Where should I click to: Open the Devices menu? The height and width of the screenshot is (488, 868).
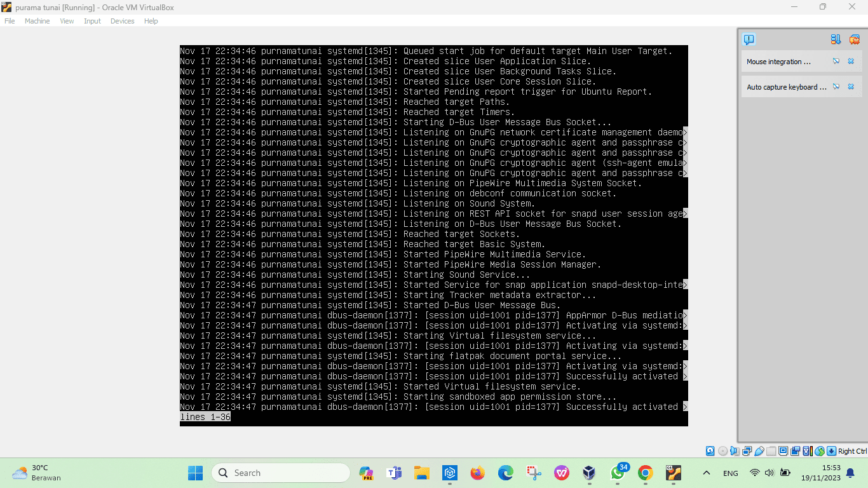click(122, 21)
